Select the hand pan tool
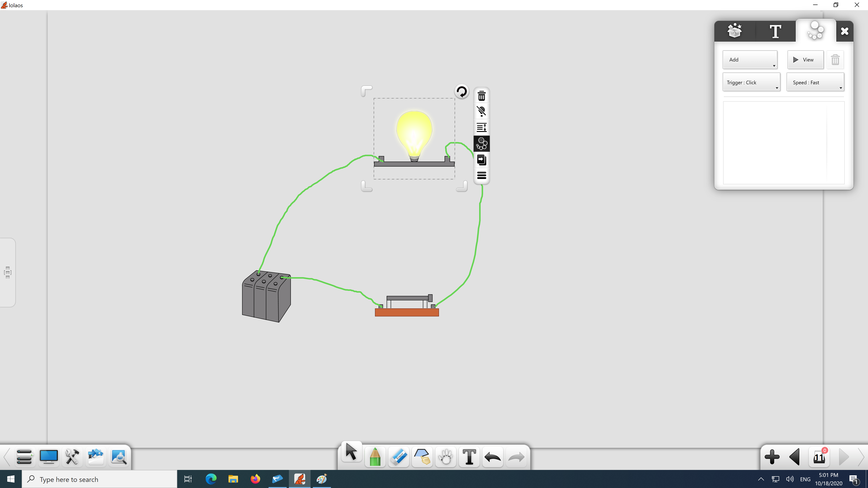868x488 pixels. click(x=446, y=457)
